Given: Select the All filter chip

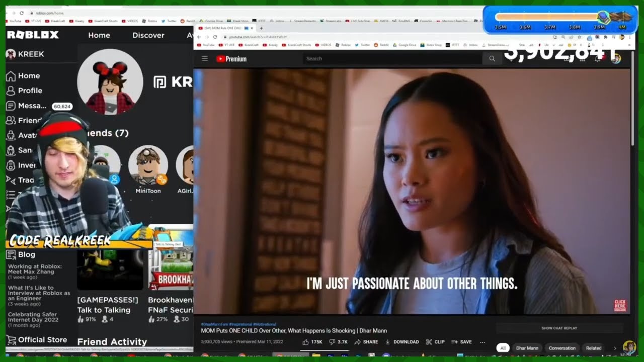Looking at the screenshot, I should [502, 348].
